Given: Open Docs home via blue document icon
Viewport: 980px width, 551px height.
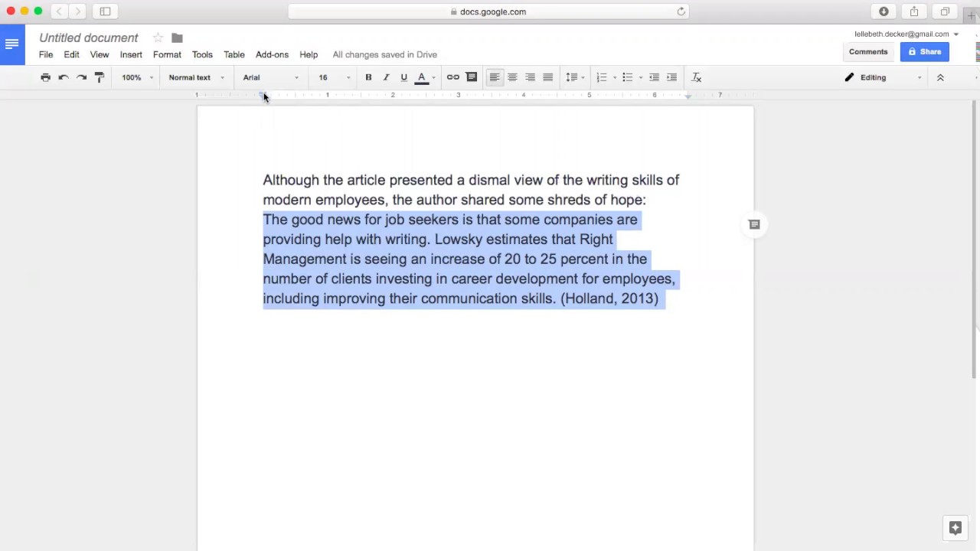Looking at the screenshot, I should tap(11, 44).
